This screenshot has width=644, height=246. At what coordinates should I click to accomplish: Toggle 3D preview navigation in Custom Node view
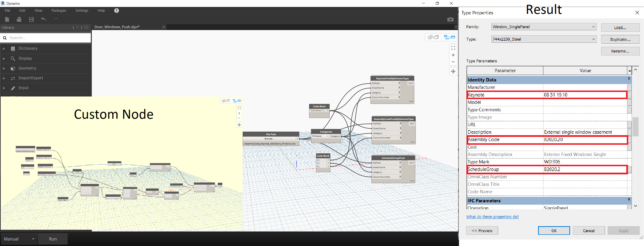pos(225,101)
